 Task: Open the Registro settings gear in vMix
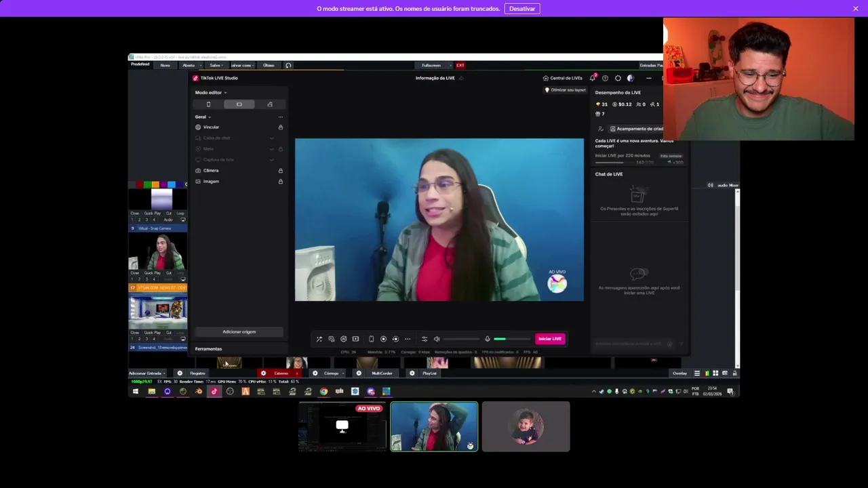180,373
